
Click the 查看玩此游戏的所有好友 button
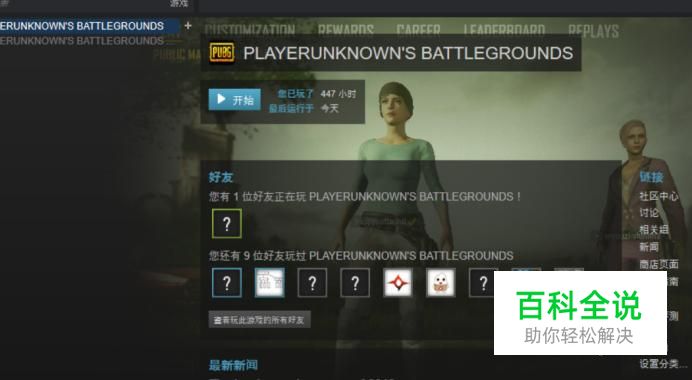click(x=260, y=320)
